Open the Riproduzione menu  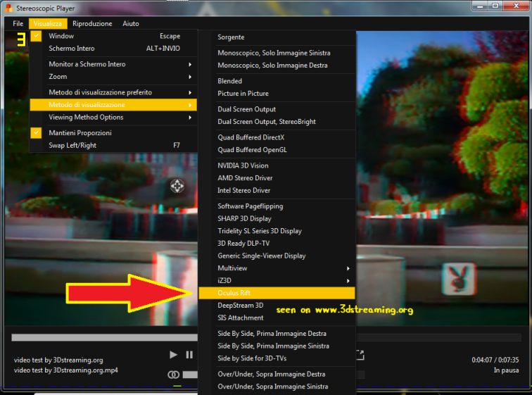click(x=92, y=23)
